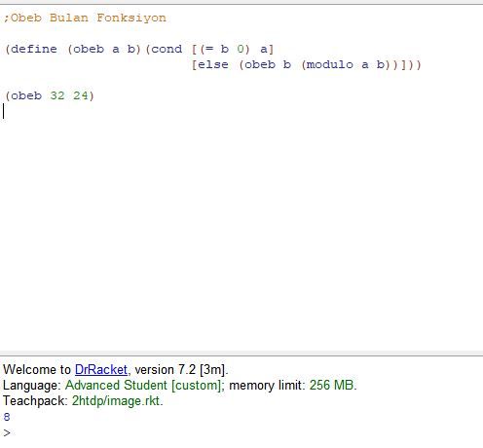
Task: Click the empty line below '(obeb 32 24)'
Action: click(241, 111)
